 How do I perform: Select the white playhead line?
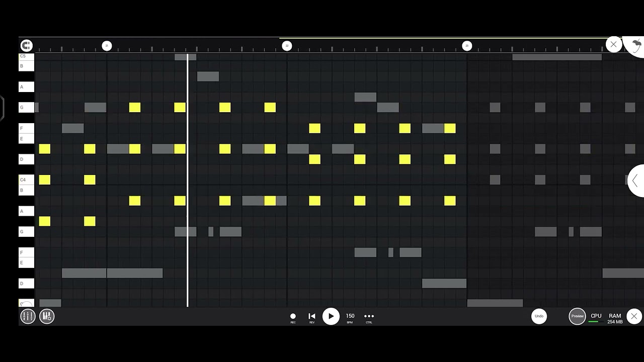tap(188, 180)
